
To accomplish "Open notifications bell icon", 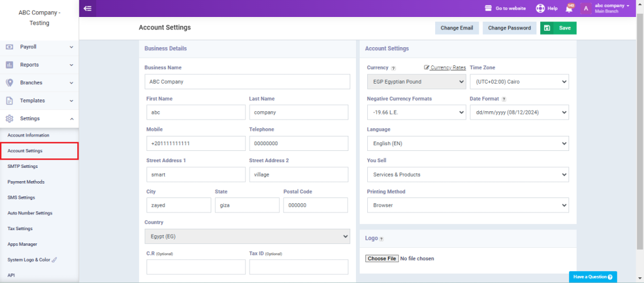I will (x=569, y=9).
